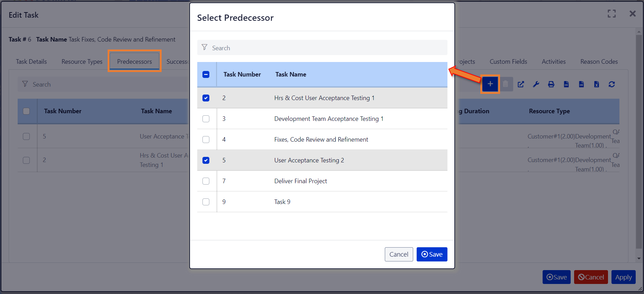The height and width of the screenshot is (294, 644).
Task: Switch to the Task Details tab
Action: 31,62
